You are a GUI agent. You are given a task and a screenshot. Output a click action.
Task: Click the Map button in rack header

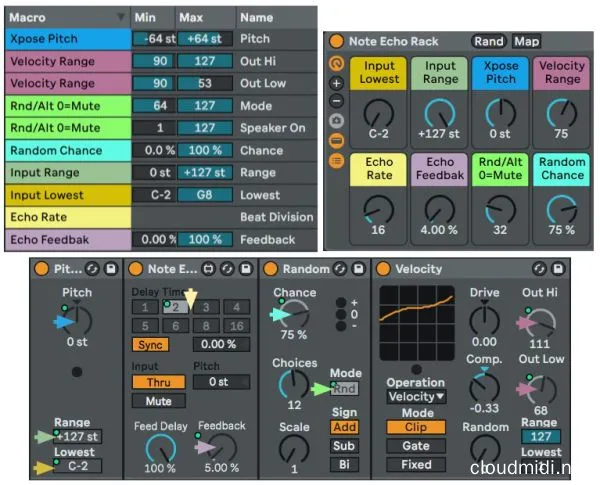click(526, 41)
